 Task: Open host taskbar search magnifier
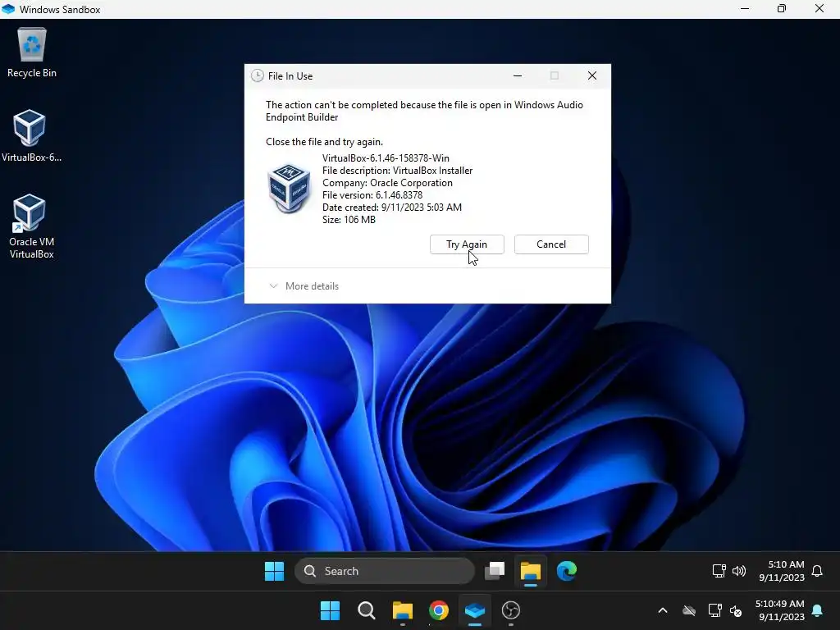point(367,610)
